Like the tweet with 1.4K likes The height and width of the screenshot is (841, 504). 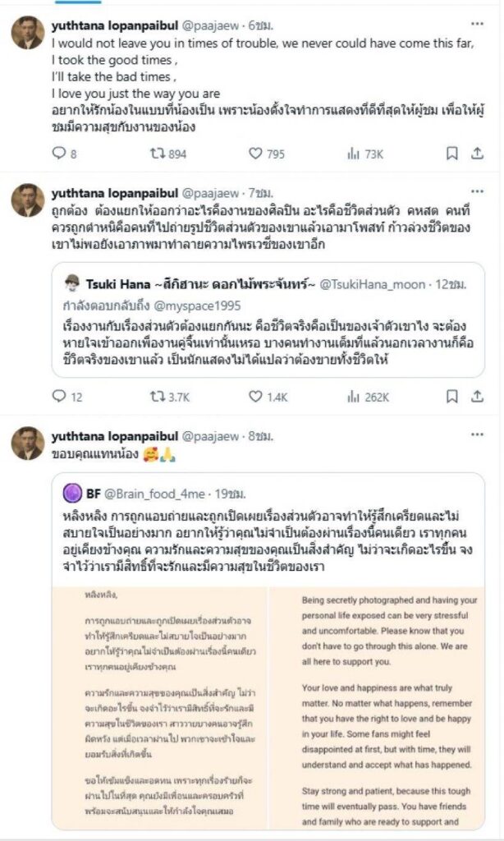point(255,397)
